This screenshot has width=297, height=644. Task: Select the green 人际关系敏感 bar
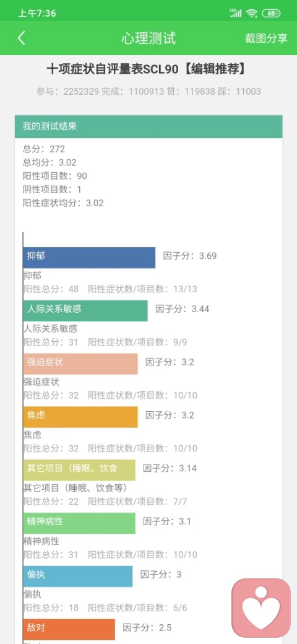coord(85,310)
